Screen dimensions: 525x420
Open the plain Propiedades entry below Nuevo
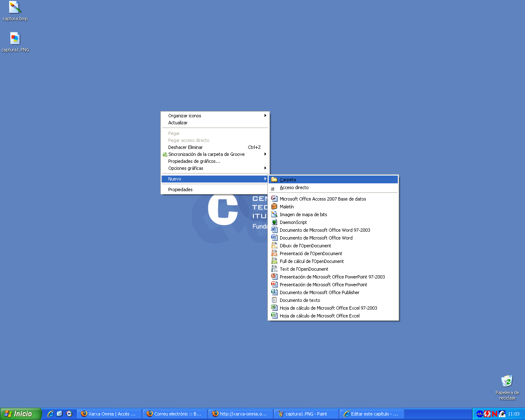click(x=215, y=189)
